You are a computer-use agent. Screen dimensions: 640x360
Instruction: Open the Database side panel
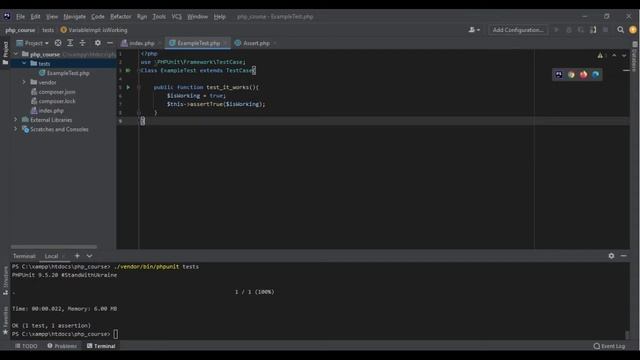tap(635, 57)
